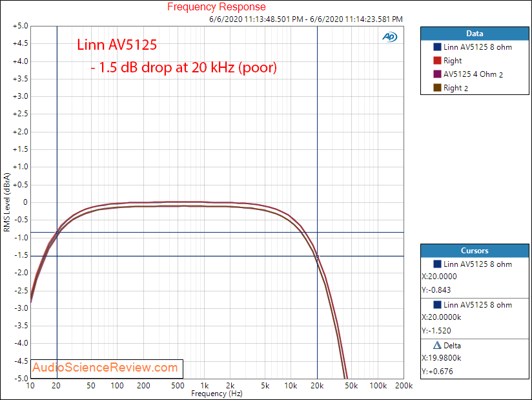Click the +5.0 y-axis tick label
The width and height of the screenshot is (532, 400).
pos(21,26)
